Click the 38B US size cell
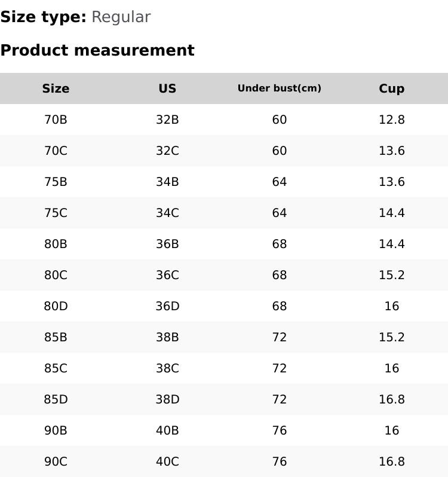448x477 pixels. click(x=167, y=337)
